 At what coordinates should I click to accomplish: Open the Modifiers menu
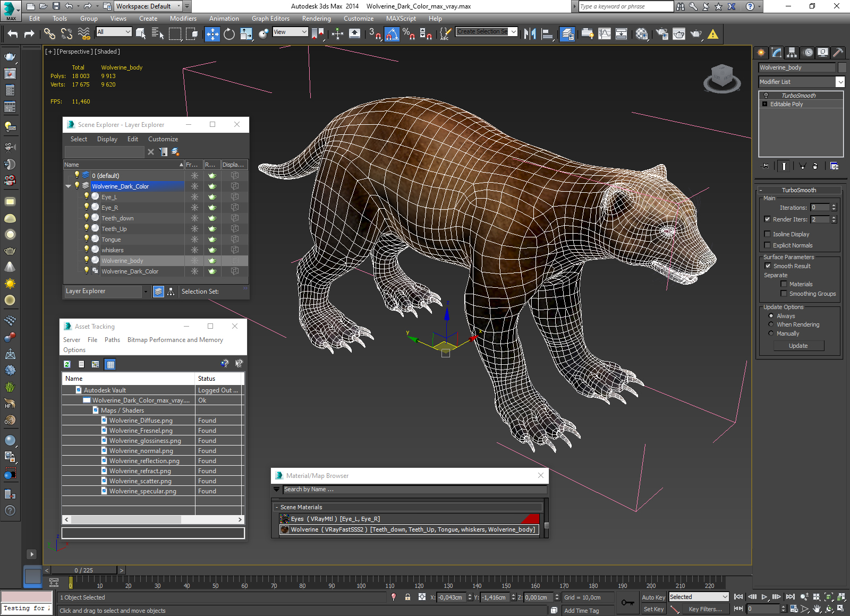[x=183, y=19]
